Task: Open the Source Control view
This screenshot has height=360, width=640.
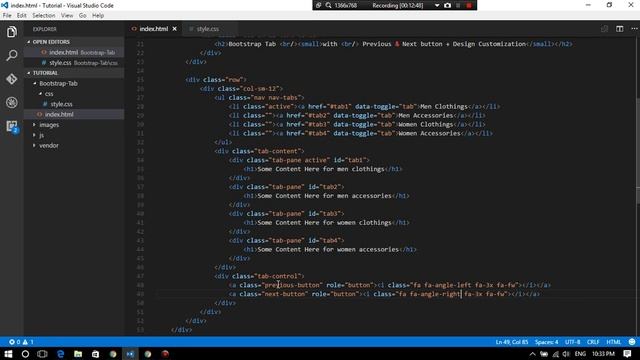Action: coord(11,79)
